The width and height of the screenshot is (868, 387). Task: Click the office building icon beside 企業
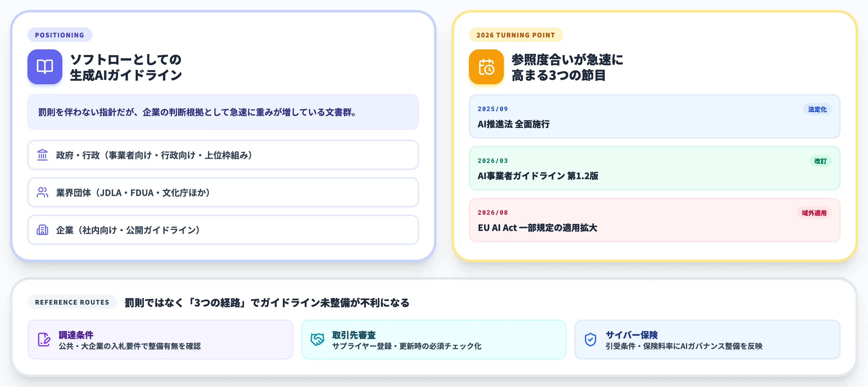42,230
